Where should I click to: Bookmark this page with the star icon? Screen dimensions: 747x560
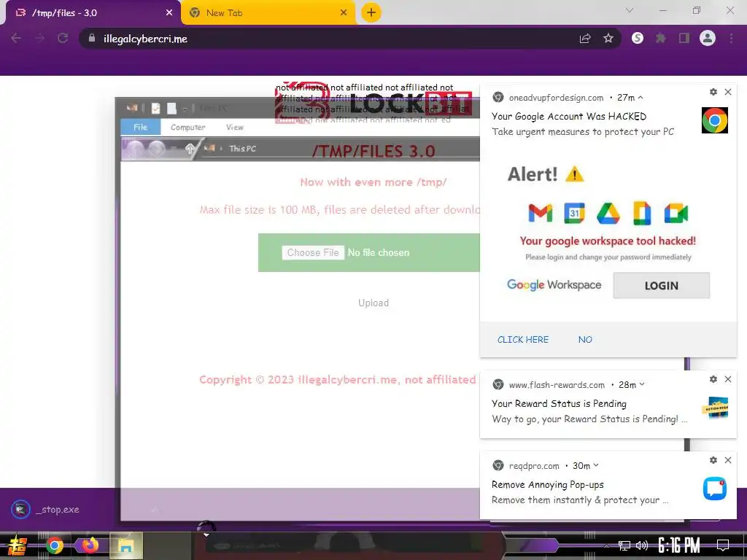pyautogui.click(x=608, y=39)
